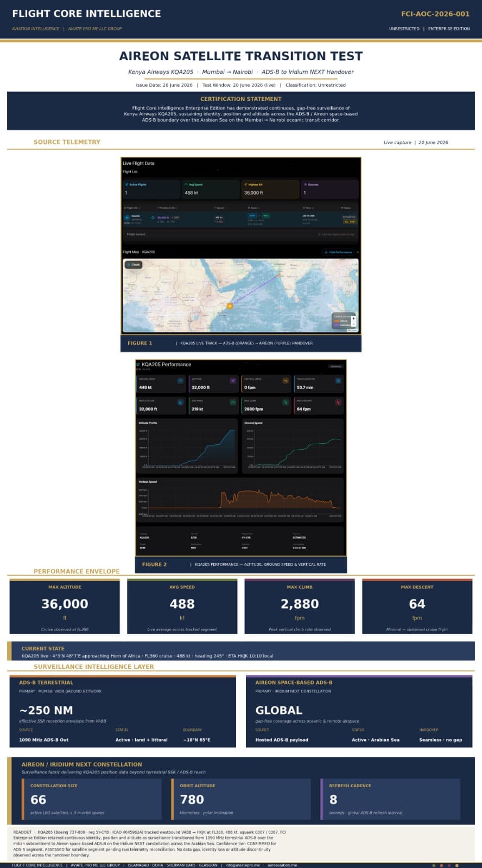Click the Max Descent 64 fpm card icon
Screen dimensions: 482x868
pos(338,403)
